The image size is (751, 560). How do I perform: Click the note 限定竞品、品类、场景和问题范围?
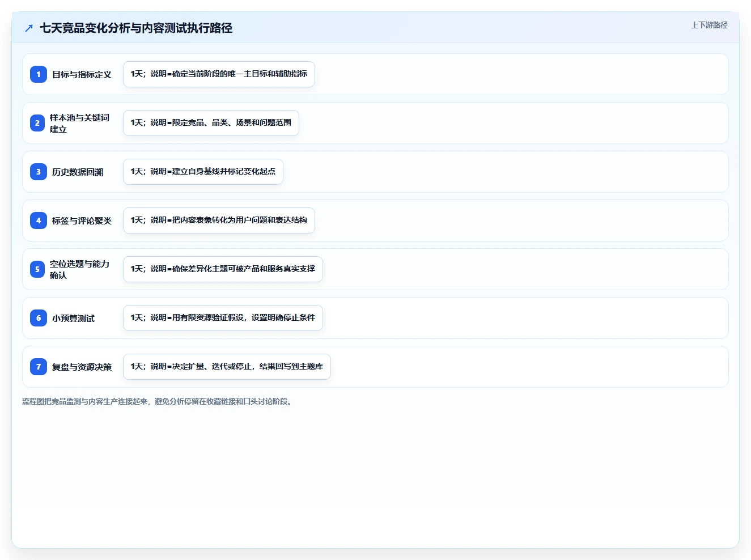pyautogui.click(x=211, y=123)
